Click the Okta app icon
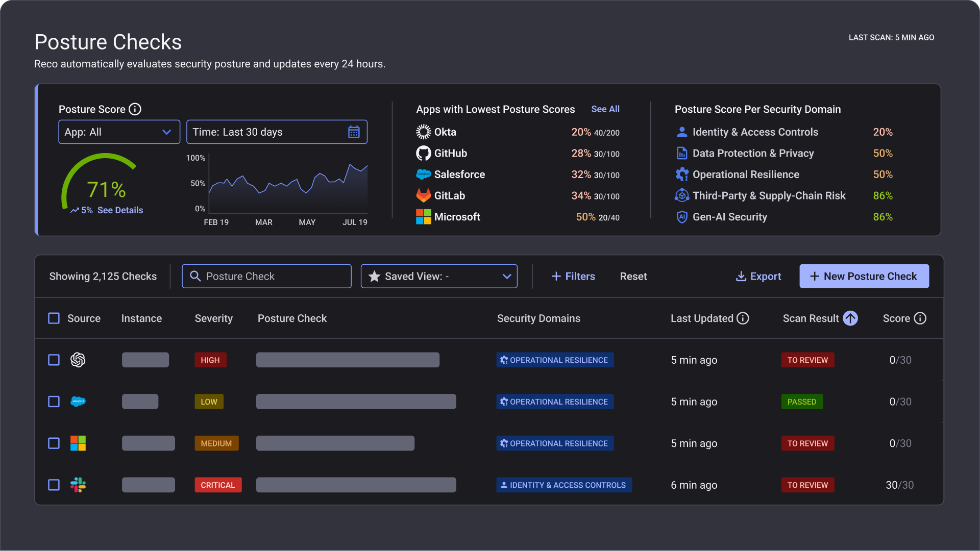The width and height of the screenshot is (980, 551). pyautogui.click(x=423, y=132)
